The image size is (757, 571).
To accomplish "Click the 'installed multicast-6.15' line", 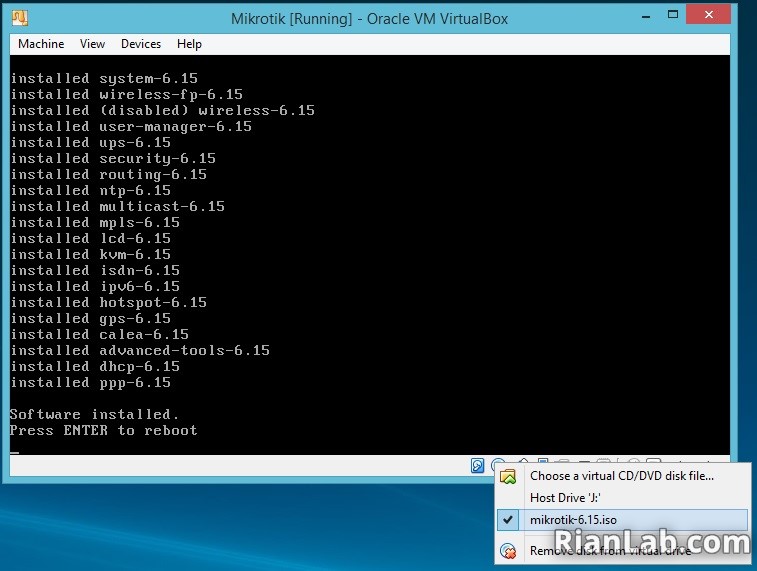I will coord(118,206).
